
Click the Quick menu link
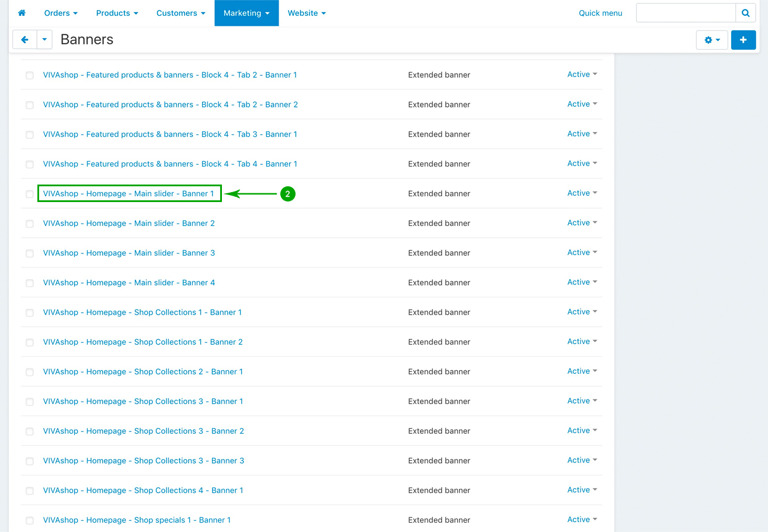[x=600, y=13]
